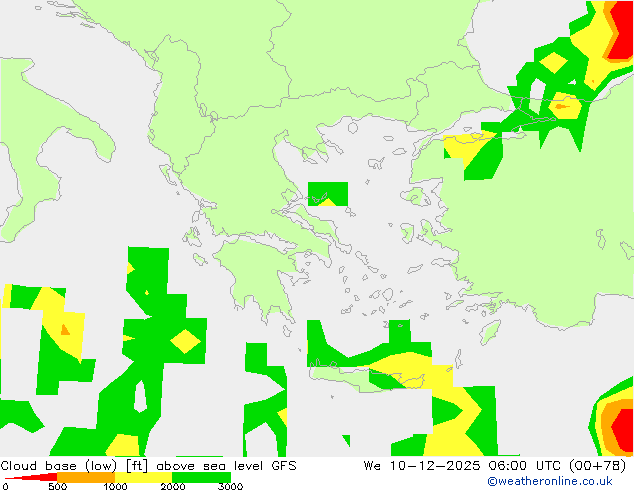634x490 pixels.
Task: Click the yellow 1000-2000 legend color segment
Action: pyautogui.click(x=144, y=477)
